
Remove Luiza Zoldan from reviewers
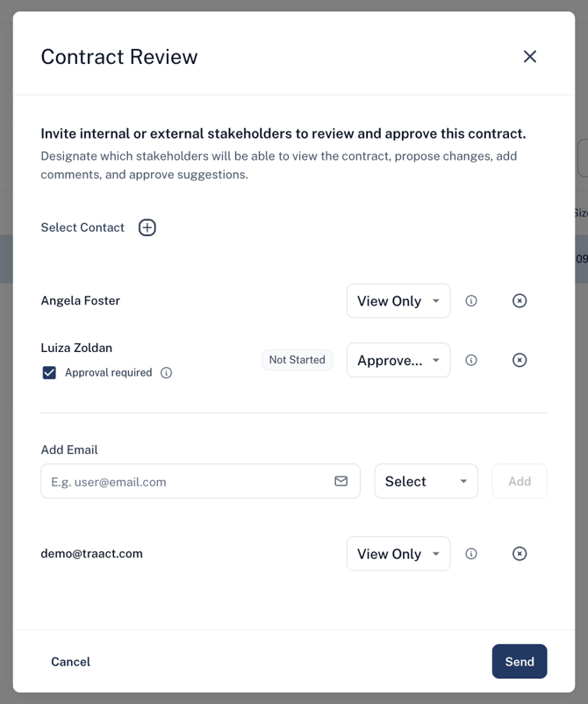[520, 360]
